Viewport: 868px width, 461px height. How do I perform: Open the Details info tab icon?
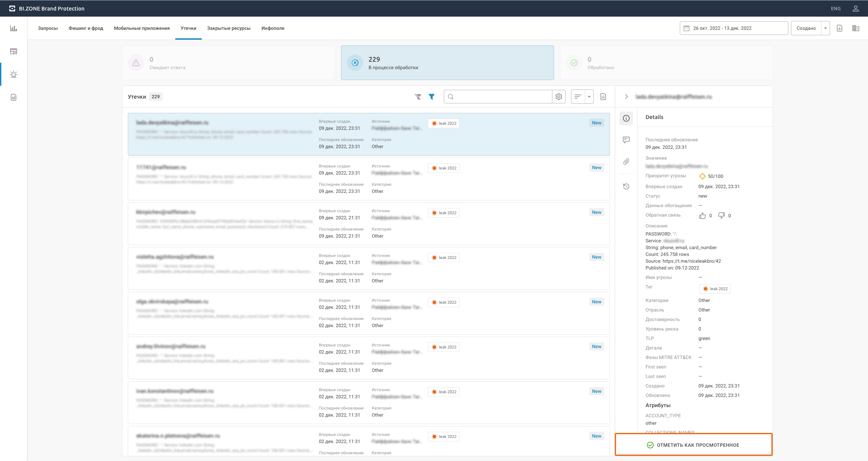click(626, 118)
